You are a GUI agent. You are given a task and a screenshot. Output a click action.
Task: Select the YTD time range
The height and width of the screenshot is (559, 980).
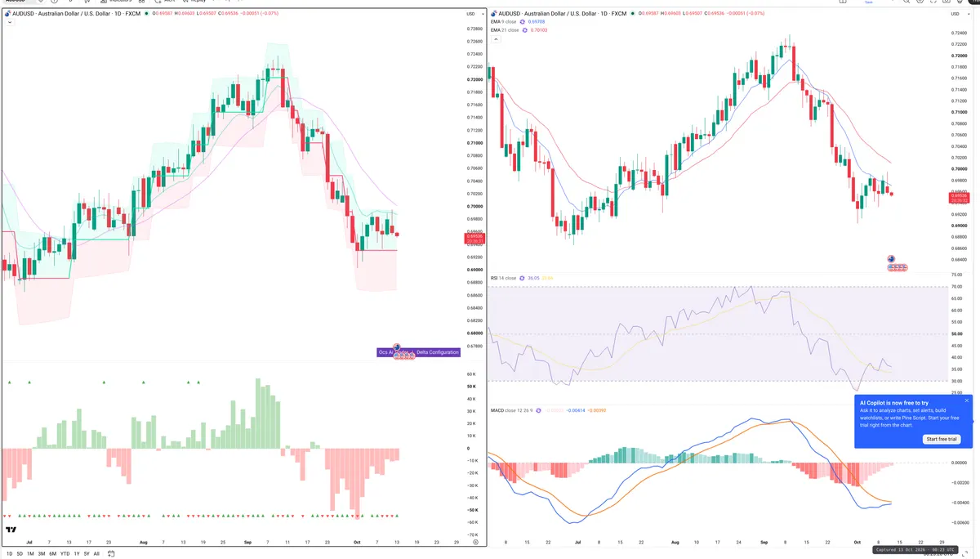click(65, 553)
